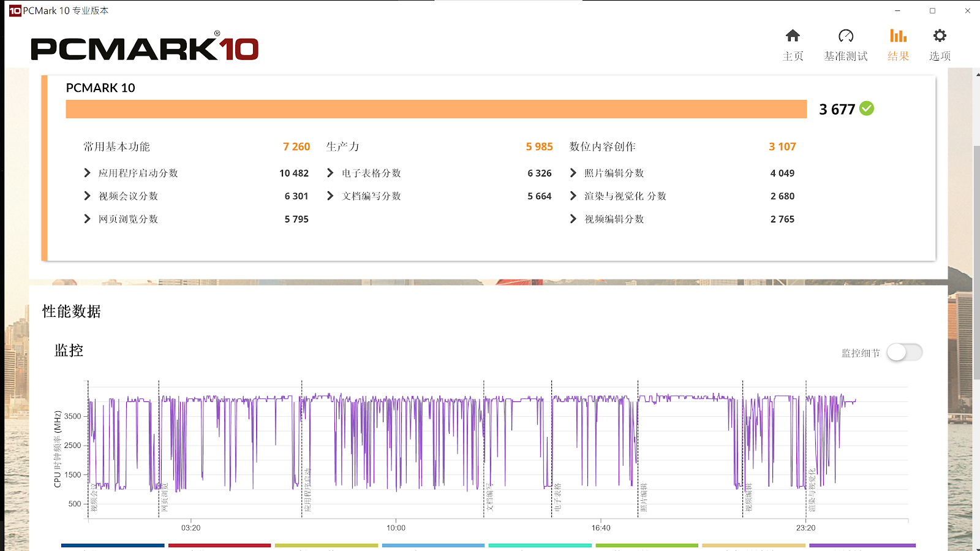Click the 视频编辑 value 2 765
This screenshot has height=551, width=980.
(x=782, y=219)
